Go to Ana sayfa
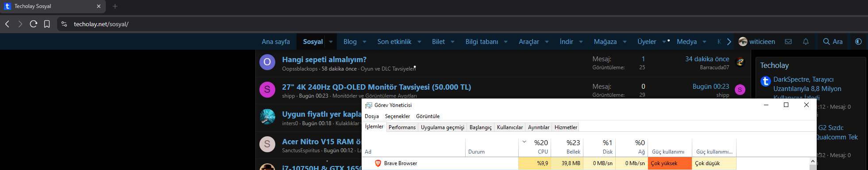This screenshot has width=868, height=170. coord(276,42)
